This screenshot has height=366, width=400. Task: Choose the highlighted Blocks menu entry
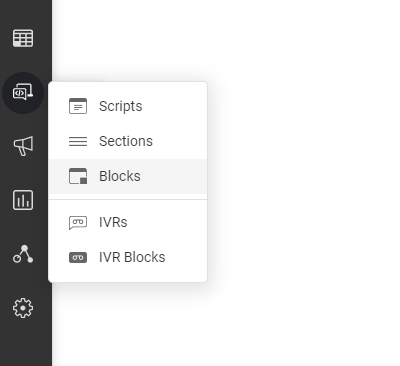(x=128, y=176)
